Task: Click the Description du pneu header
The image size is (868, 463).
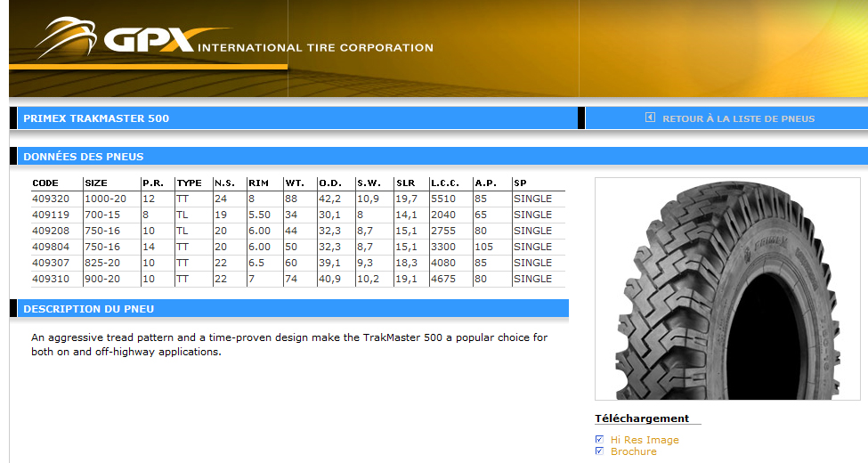Action: click(88, 309)
